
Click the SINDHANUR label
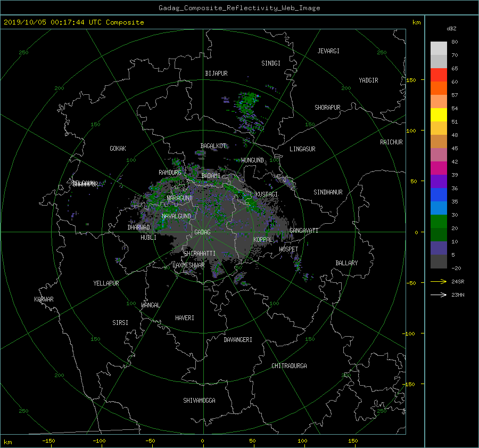click(x=328, y=192)
